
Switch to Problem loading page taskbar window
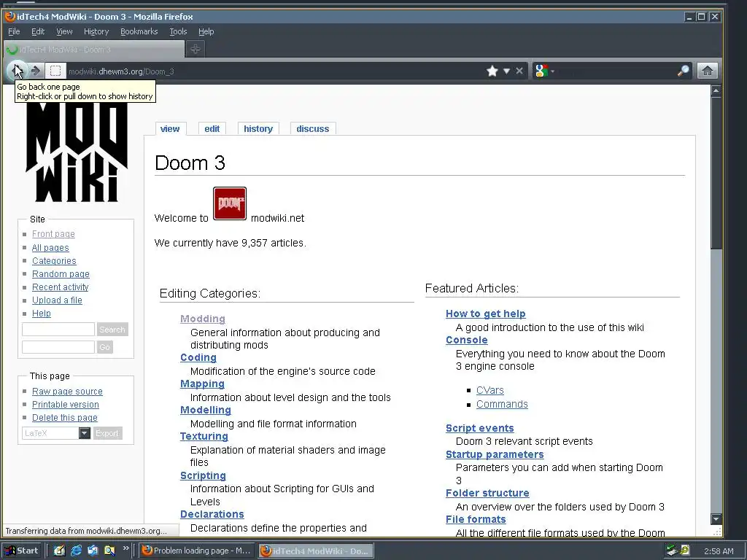point(197,551)
